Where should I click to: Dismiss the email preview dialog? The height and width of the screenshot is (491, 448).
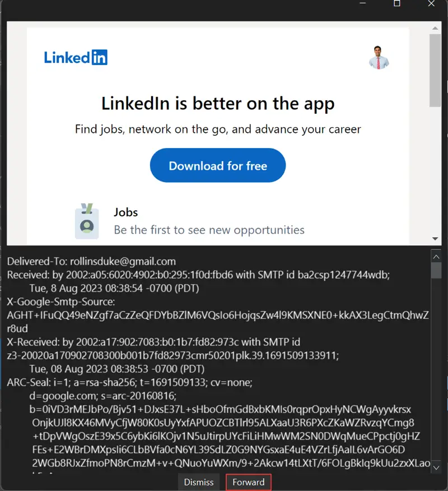pos(199,482)
